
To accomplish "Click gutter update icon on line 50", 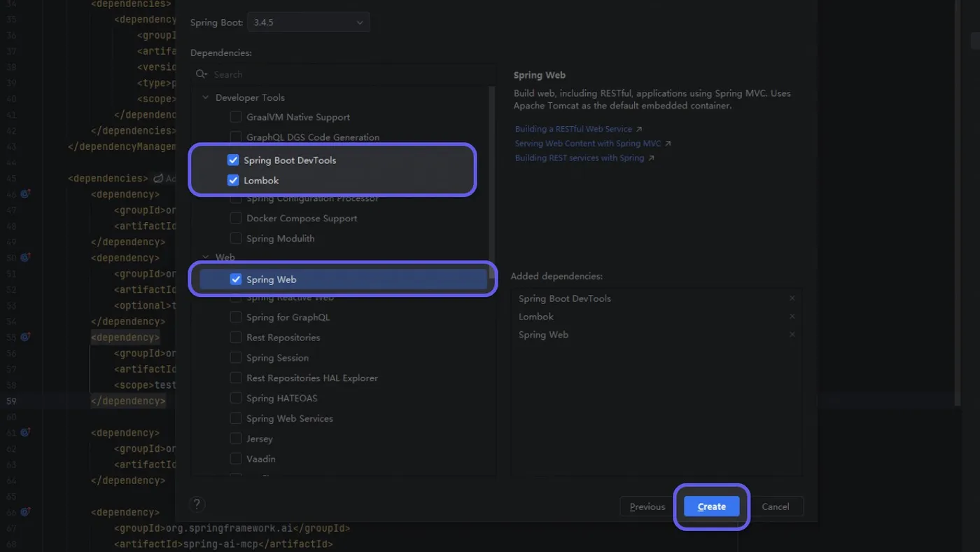I will tap(25, 258).
